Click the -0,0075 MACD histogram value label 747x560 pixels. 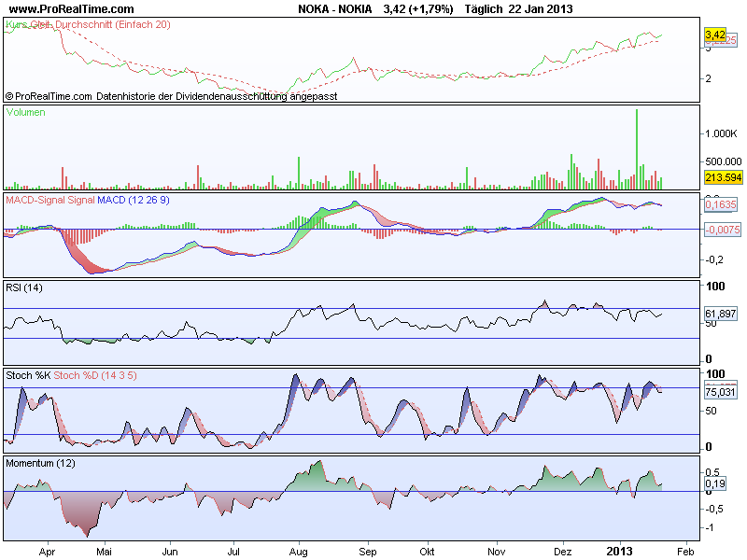[723, 230]
